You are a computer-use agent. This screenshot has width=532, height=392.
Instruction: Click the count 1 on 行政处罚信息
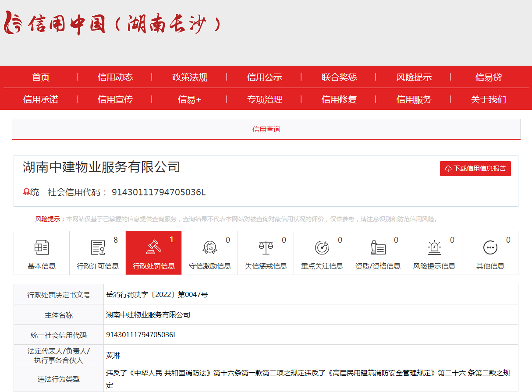(x=172, y=240)
